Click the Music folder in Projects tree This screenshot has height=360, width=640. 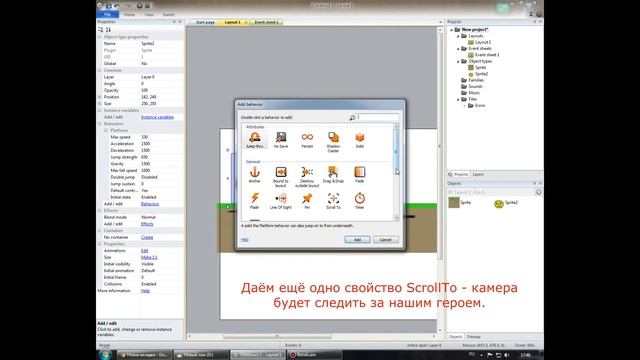pyautogui.click(x=474, y=93)
